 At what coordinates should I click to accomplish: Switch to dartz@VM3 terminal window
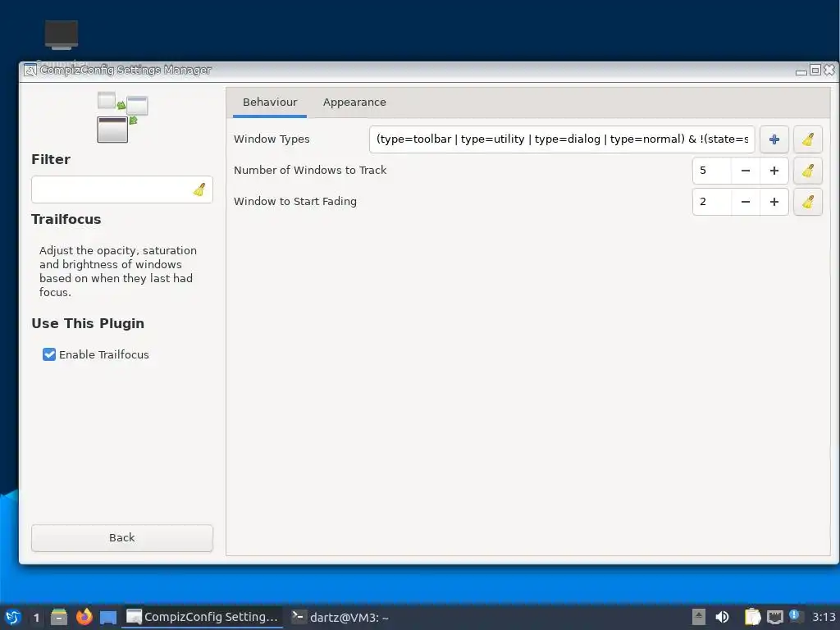pos(340,617)
